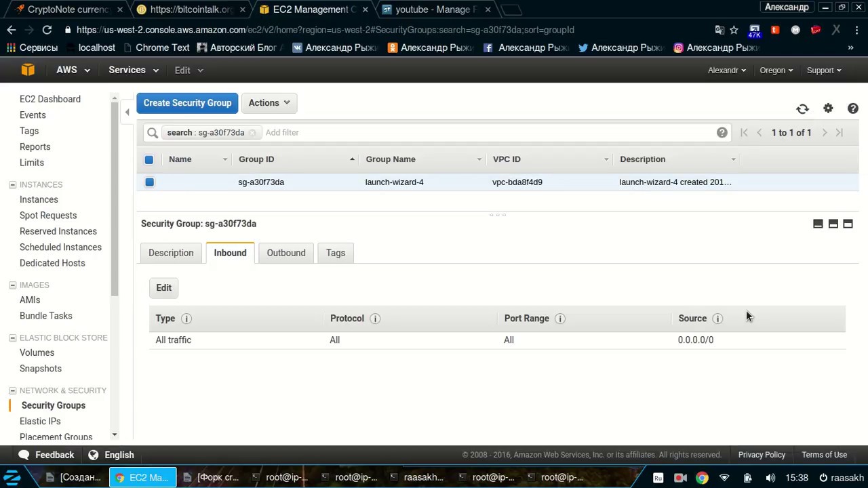Image resolution: width=868 pixels, height=488 pixels.
Task: Click the Protocol column info icon
Action: coord(375,319)
